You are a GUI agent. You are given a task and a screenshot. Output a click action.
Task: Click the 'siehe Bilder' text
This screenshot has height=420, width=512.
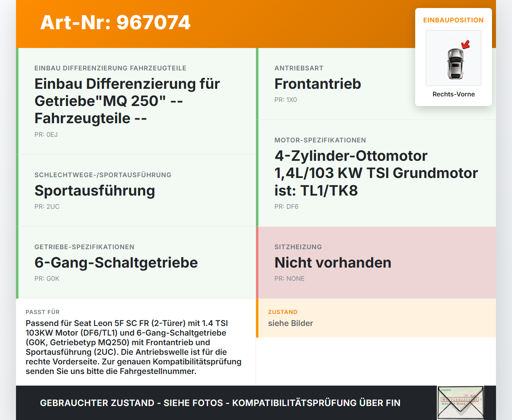(x=290, y=323)
